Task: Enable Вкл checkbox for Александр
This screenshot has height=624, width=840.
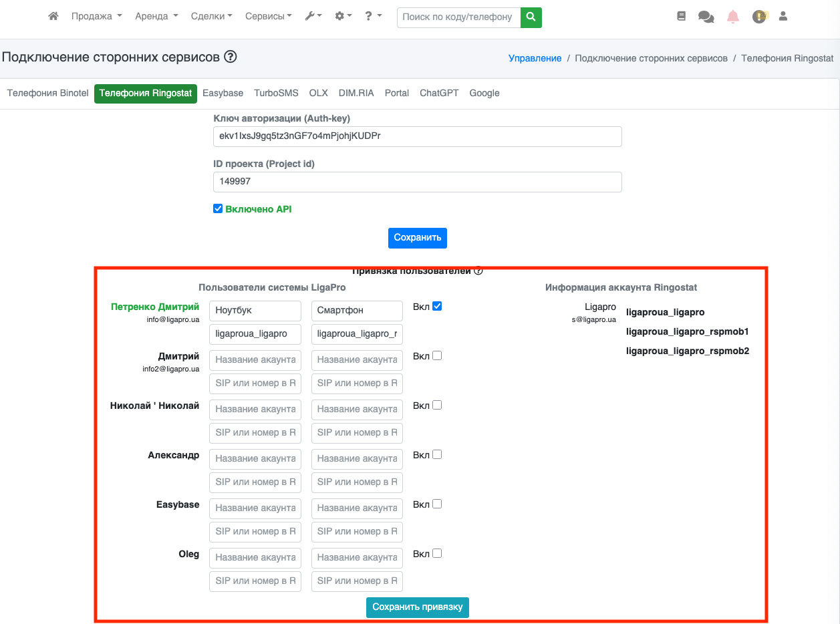Action: point(437,455)
